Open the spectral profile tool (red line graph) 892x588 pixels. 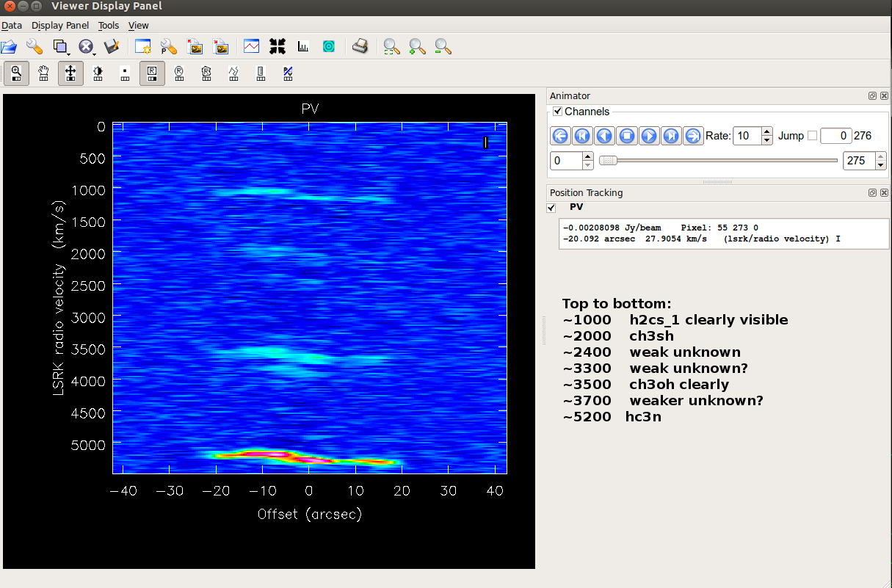[251, 47]
